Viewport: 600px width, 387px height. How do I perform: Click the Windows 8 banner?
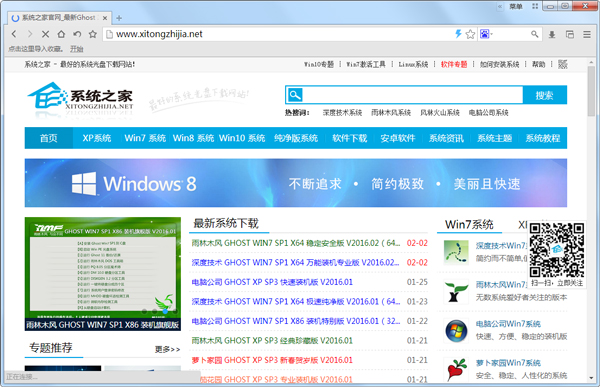coord(296,183)
